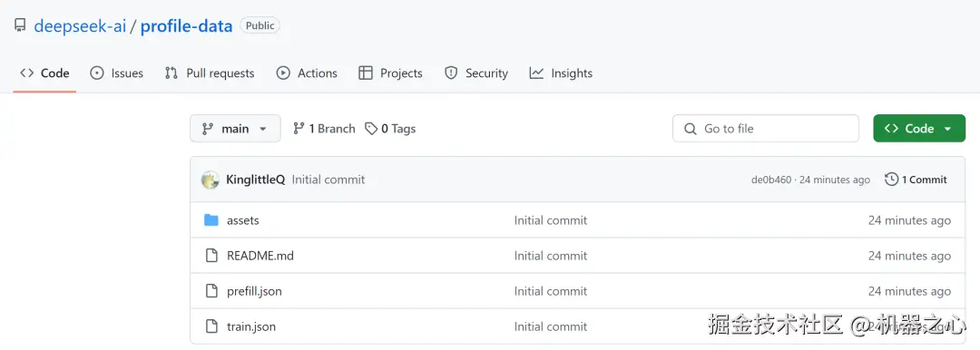The image size is (980, 350).
Task: Click the train.json file icon
Action: pyautogui.click(x=211, y=326)
